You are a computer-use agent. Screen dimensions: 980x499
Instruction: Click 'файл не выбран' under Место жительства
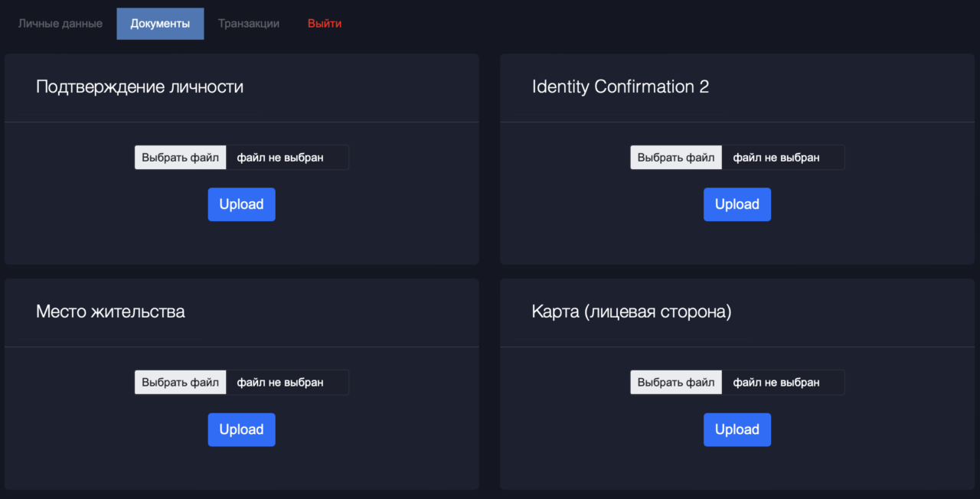(280, 383)
